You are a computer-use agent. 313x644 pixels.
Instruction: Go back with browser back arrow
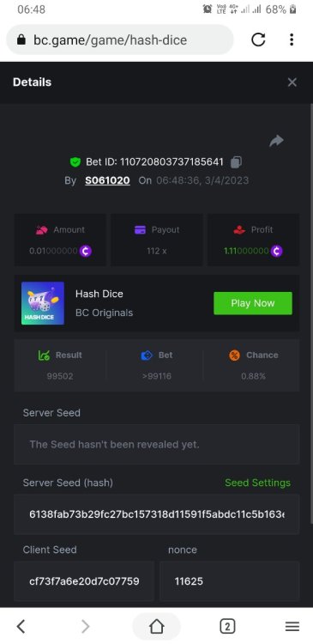click(x=21, y=626)
